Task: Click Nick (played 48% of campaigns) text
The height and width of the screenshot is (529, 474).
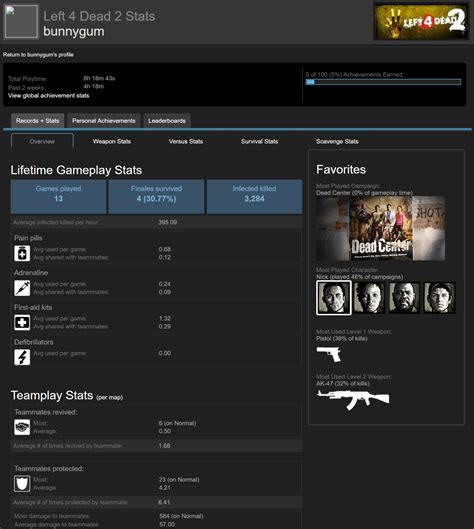Action: click(360, 277)
